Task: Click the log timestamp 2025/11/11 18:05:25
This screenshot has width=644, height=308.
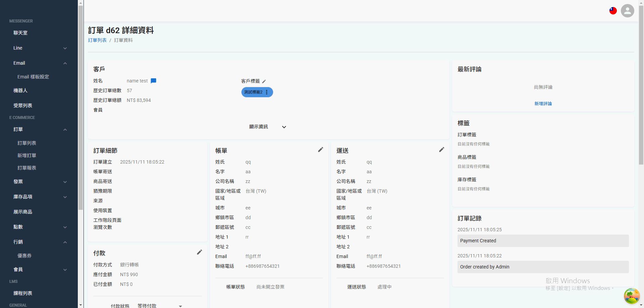Action: point(480,230)
